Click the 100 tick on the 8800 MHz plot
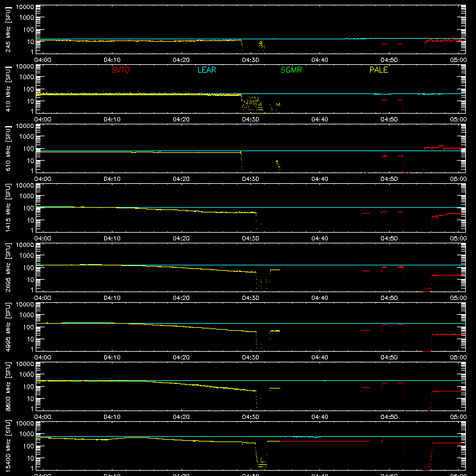This screenshot has width=476, height=476. pos(29,387)
